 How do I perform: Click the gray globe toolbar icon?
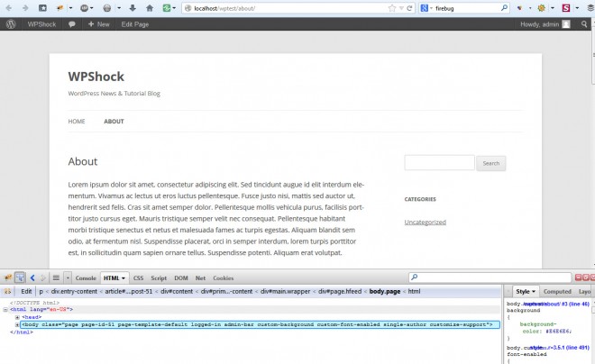[107, 8]
